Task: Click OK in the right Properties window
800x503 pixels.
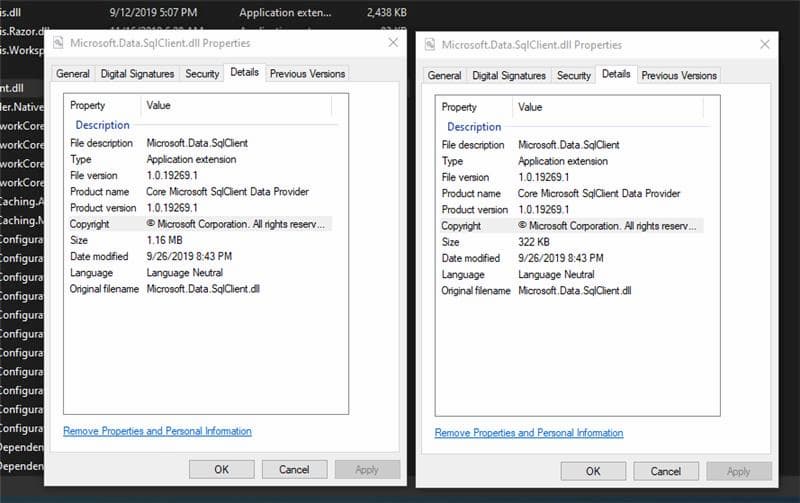Action: click(593, 471)
